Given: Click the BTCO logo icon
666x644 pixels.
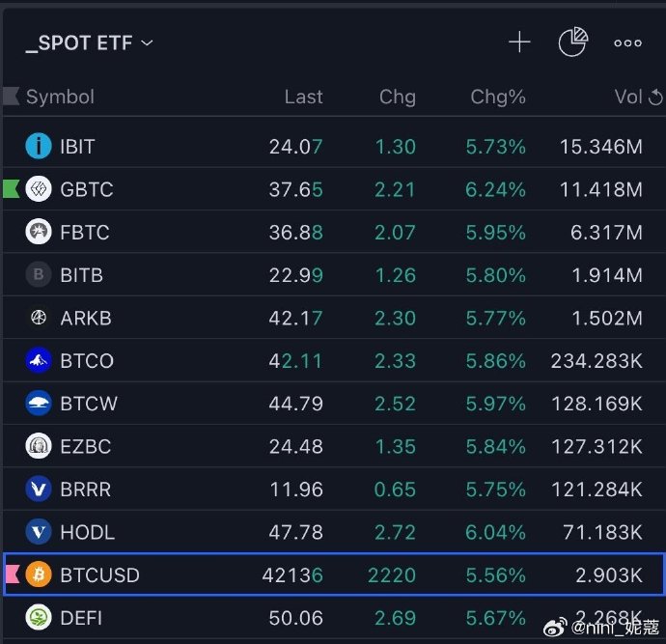Looking at the screenshot, I should pyautogui.click(x=39, y=360).
